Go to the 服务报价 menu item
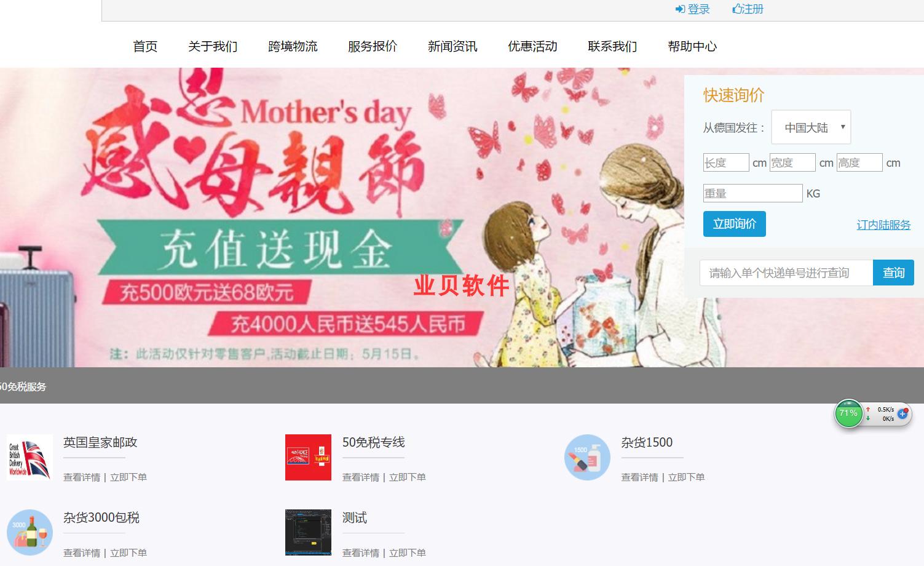Image resolution: width=924 pixels, height=566 pixels. (x=373, y=46)
